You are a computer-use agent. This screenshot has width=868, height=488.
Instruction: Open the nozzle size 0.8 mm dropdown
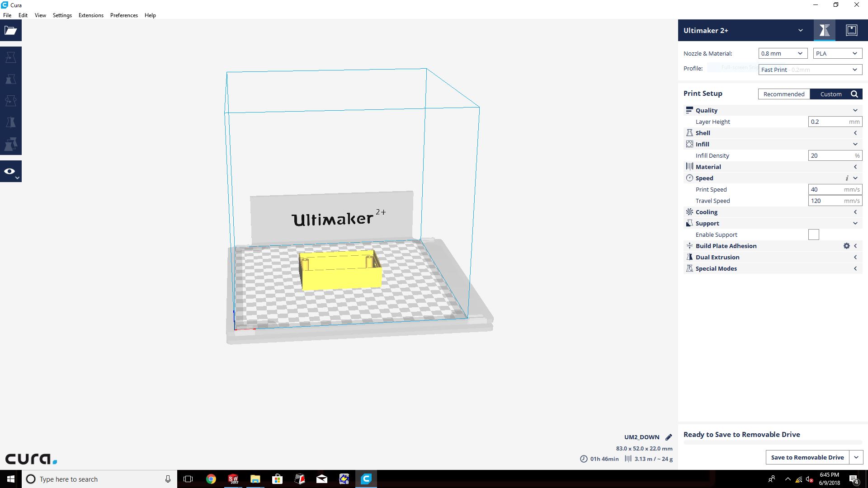tap(783, 53)
